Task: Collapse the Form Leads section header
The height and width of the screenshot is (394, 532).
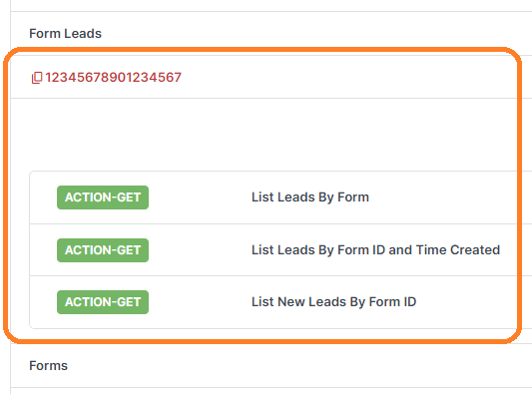Action: coord(65,34)
